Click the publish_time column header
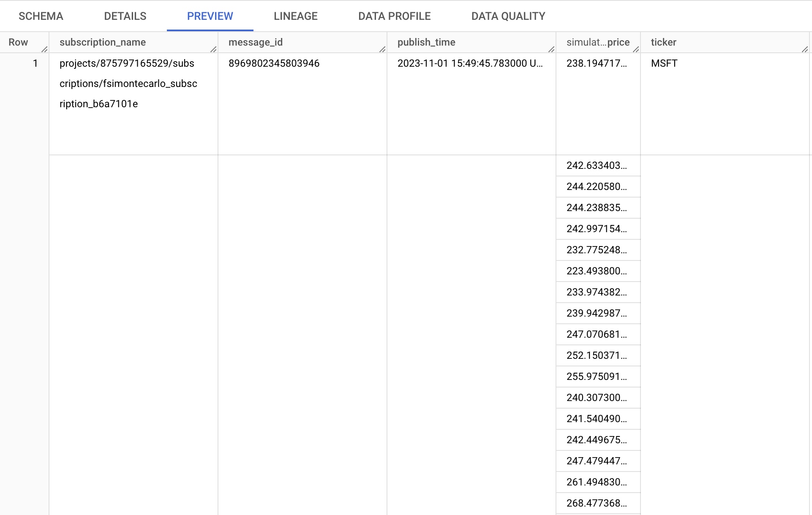This screenshot has width=812, height=515. tap(426, 42)
